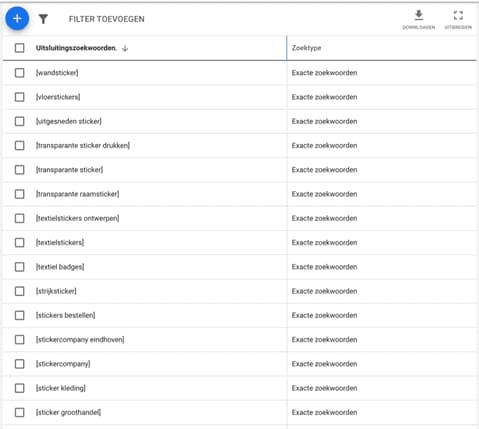The height and width of the screenshot is (429, 479).
Task: Click keyword [textielstickers ontwerpen]
Action: pyautogui.click(x=77, y=218)
